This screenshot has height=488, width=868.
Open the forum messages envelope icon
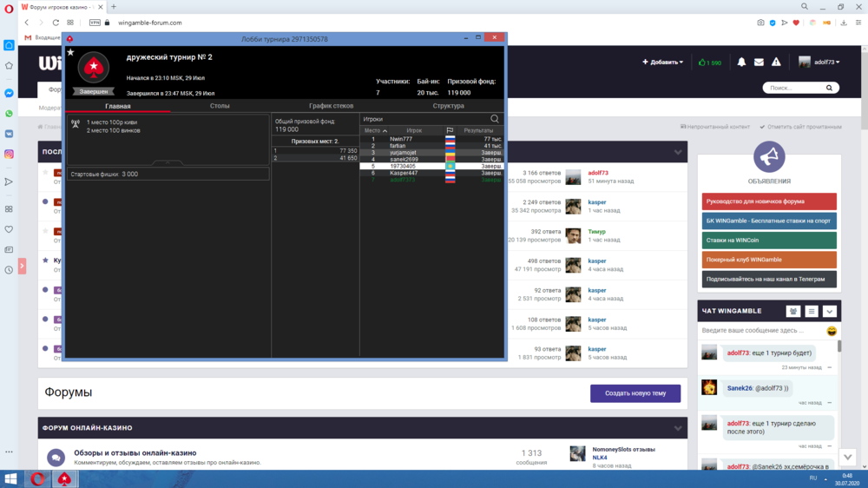point(759,63)
